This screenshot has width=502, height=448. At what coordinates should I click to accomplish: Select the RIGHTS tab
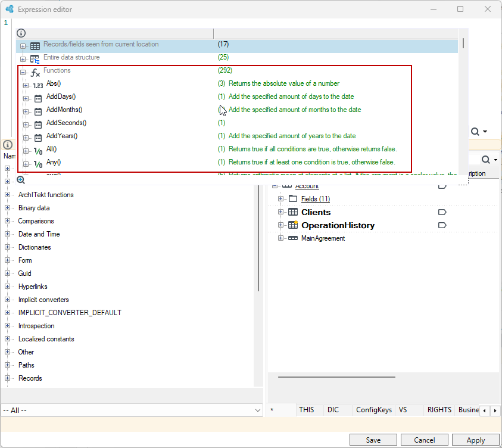[439, 410]
